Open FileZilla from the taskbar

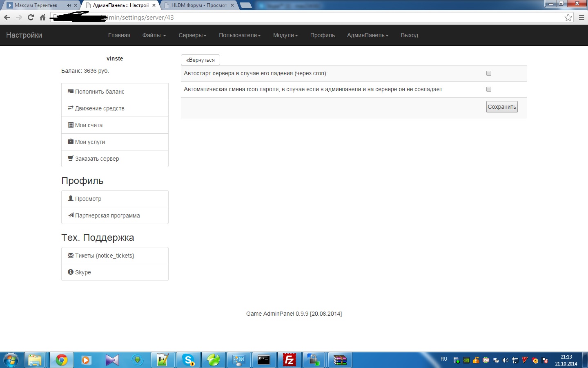click(x=289, y=360)
